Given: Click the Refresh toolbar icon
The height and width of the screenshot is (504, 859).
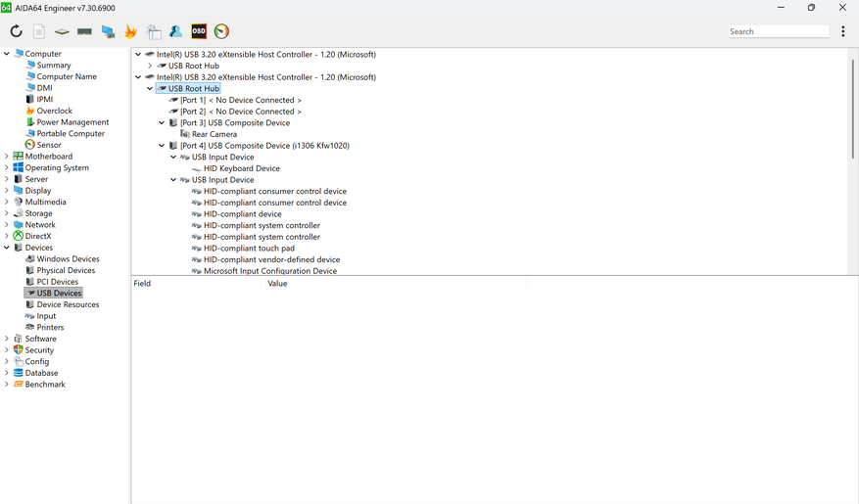Looking at the screenshot, I should click(16, 31).
